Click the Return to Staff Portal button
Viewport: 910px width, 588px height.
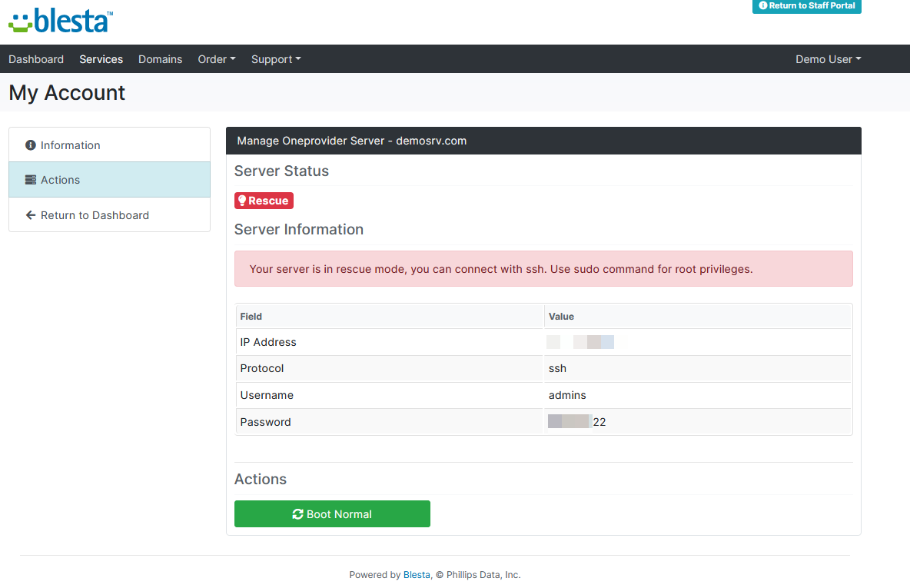[x=807, y=6]
